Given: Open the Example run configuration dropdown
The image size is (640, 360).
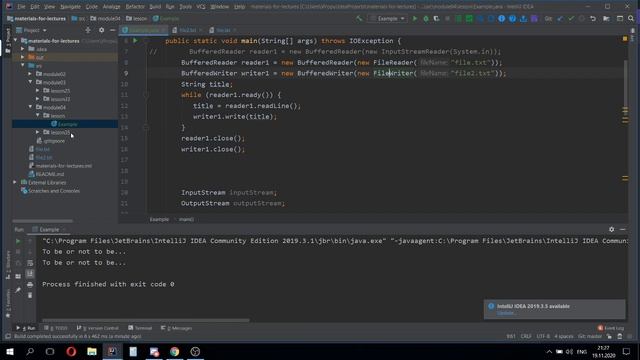Looking at the screenshot, I should 387,18.
